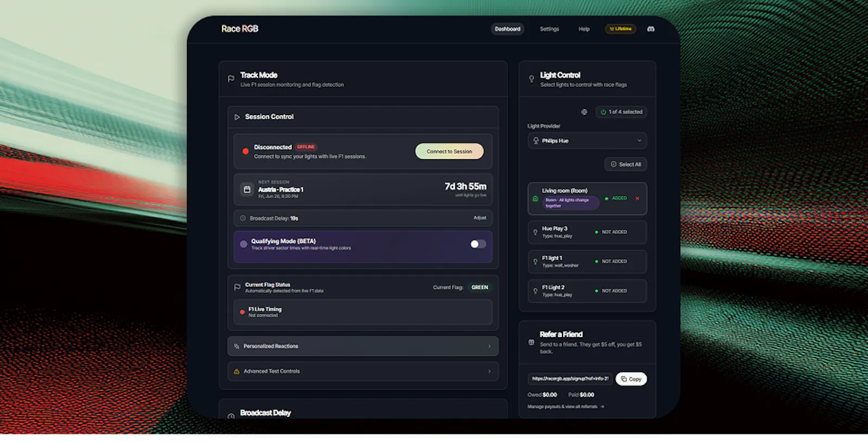This screenshot has width=868, height=442.
Task: Click the referral link field
Action: tap(570, 378)
